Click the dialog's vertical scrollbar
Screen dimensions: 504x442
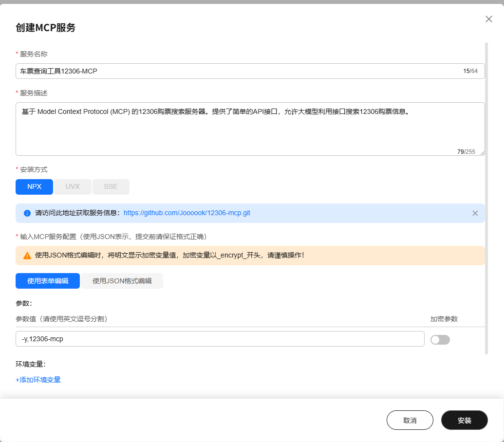pos(486,198)
